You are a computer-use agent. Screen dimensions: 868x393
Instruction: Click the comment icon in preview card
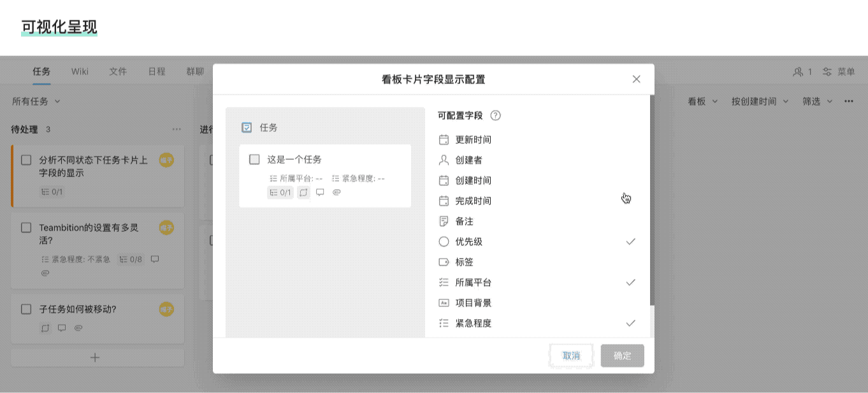(x=320, y=192)
